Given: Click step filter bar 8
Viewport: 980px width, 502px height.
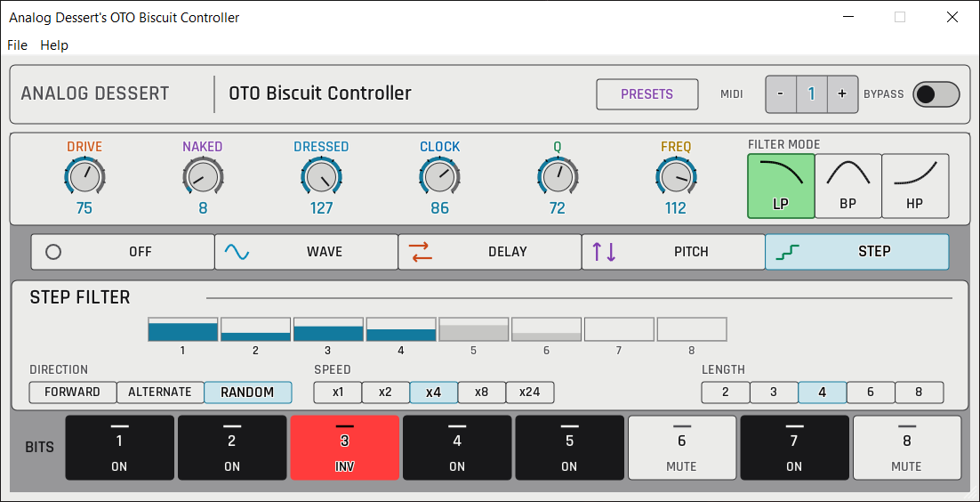Looking at the screenshot, I should pos(691,329).
